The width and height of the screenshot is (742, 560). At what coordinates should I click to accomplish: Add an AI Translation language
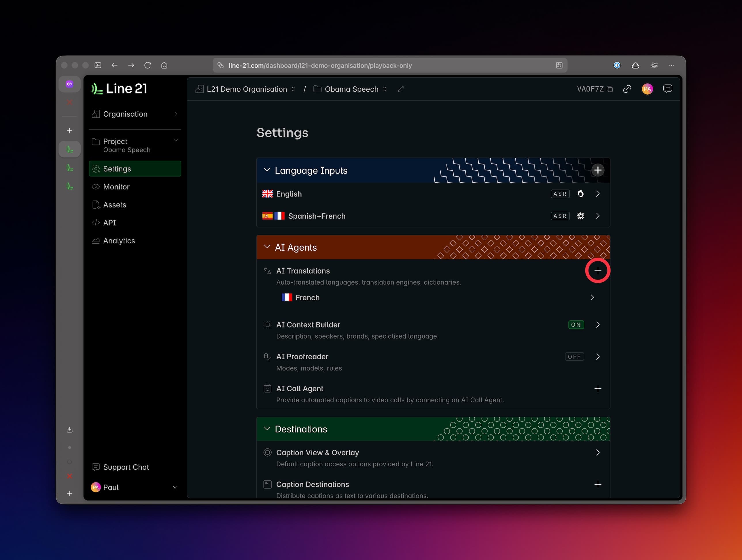click(x=597, y=271)
